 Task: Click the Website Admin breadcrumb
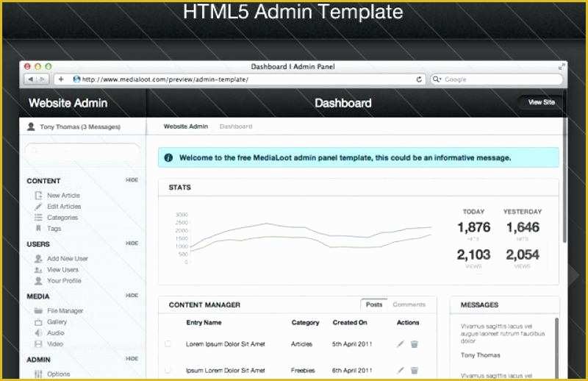pyautogui.click(x=186, y=127)
